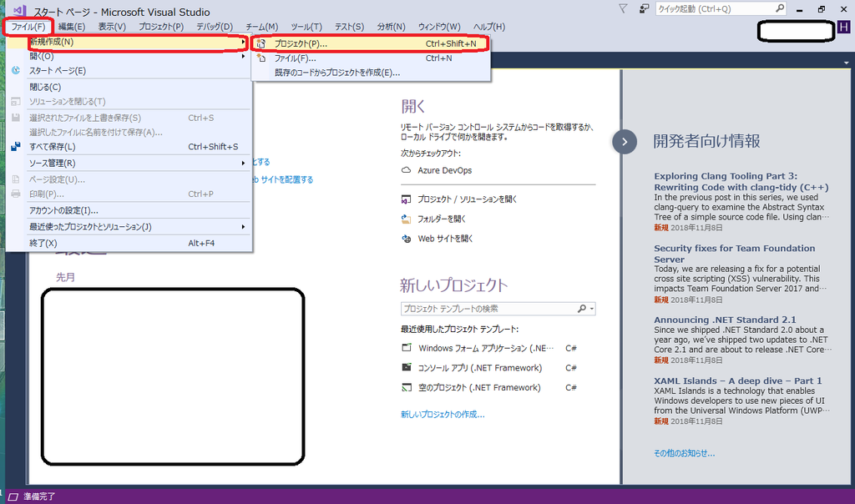Open the ウィンドウ(W) menu

pyautogui.click(x=439, y=27)
